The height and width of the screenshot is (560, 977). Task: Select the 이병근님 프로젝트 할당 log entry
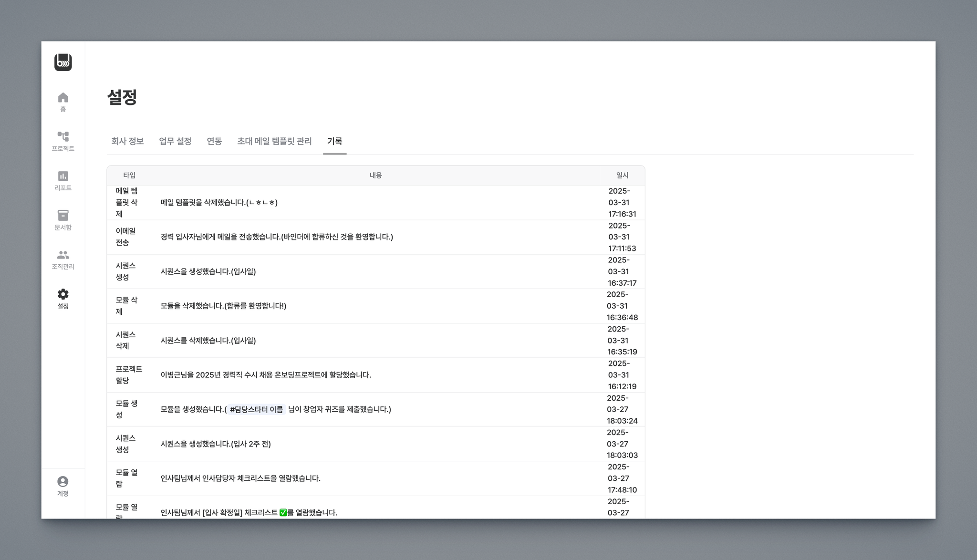[x=266, y=375]
